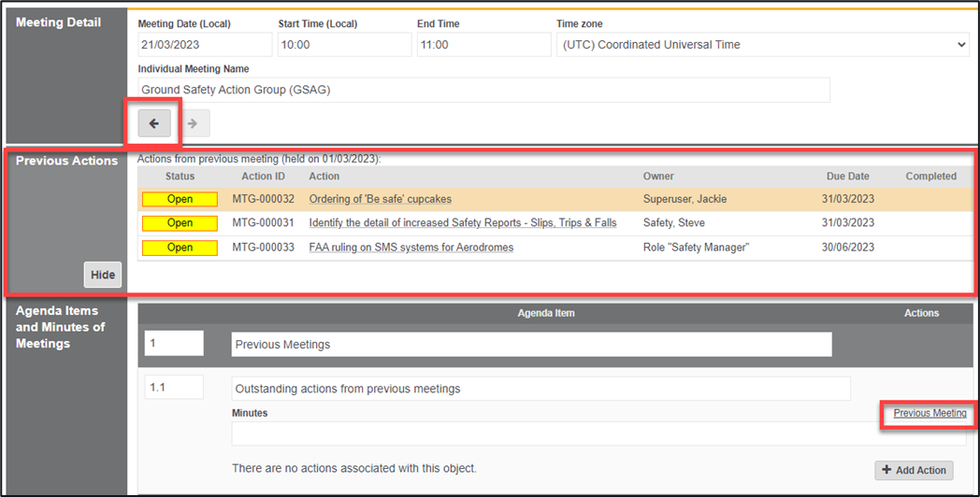Open the Safety Reports Slips, Trips & Falls action

click(462, 223)
